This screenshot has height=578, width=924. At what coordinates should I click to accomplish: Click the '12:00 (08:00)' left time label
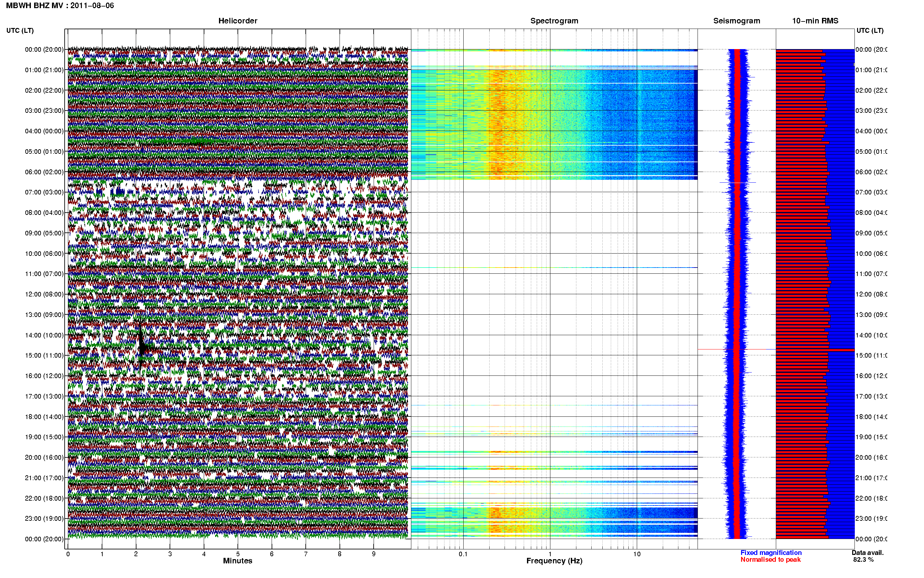click(x=44, y=294)
